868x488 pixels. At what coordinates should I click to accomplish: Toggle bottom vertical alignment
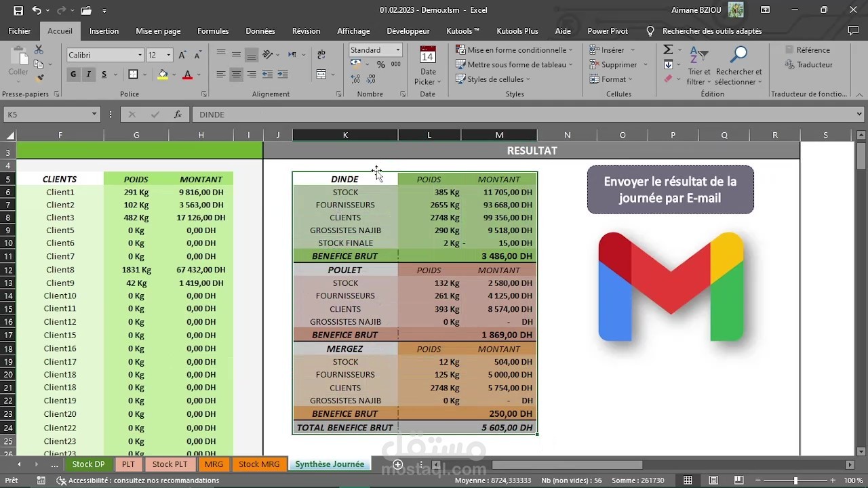(252, 55)
